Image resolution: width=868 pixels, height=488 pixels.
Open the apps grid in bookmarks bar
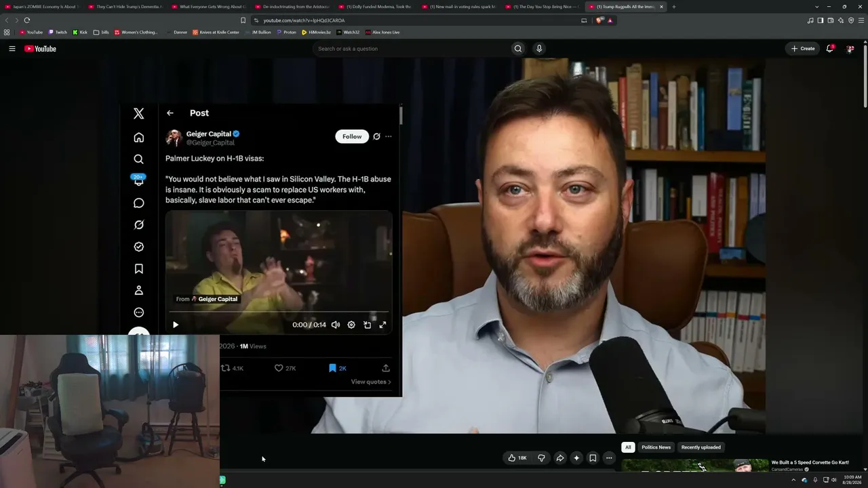[7, 32]
